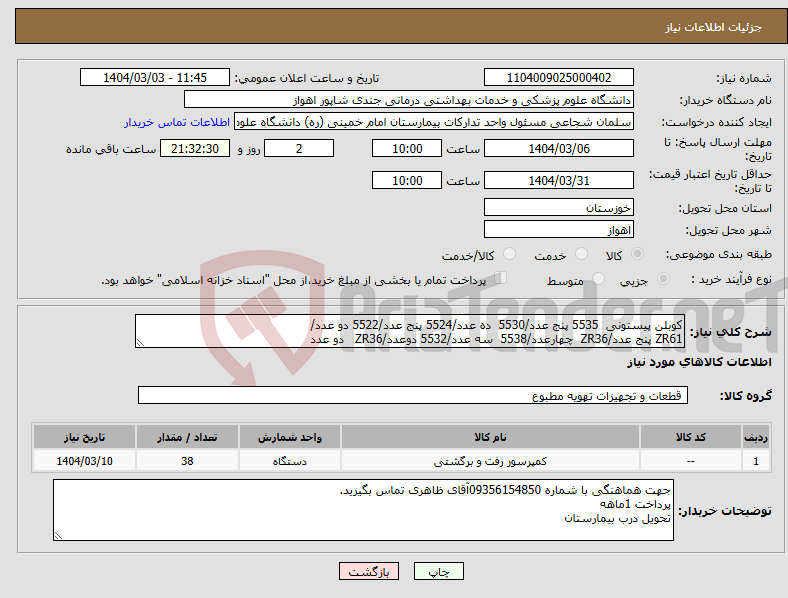Click the request creator name field

click(x=434, y=122)
